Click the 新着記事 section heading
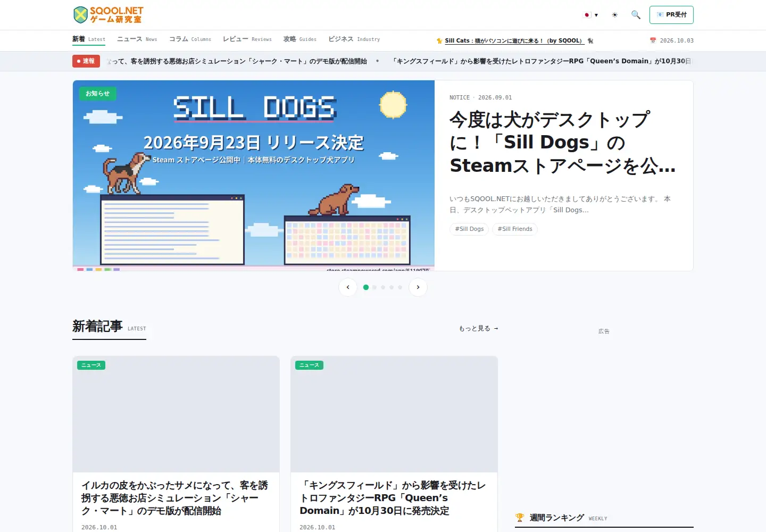The width and height of the screenshot is (766, 532). (x=97, y=326)
